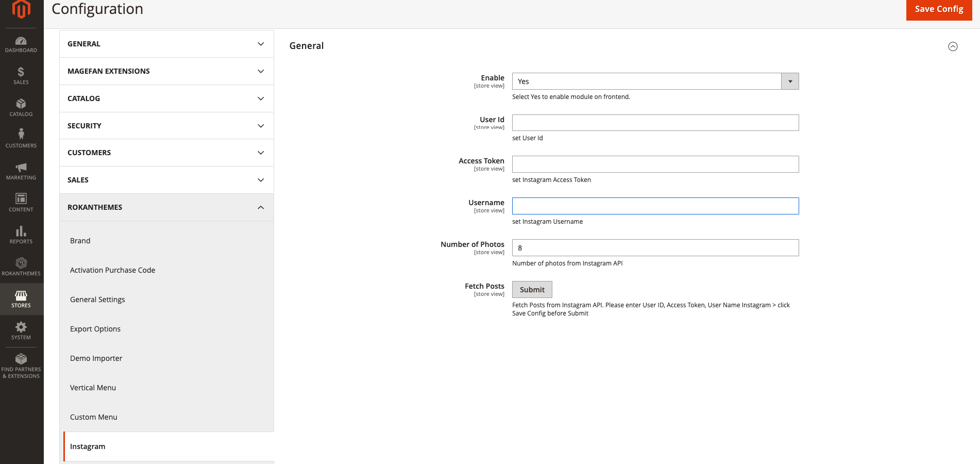Click the 'set Instagram Access Token' note

[551, 180]
